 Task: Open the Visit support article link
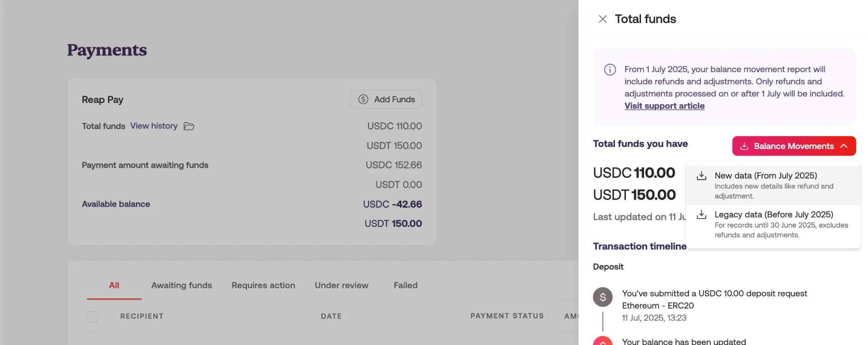(664, 106)
